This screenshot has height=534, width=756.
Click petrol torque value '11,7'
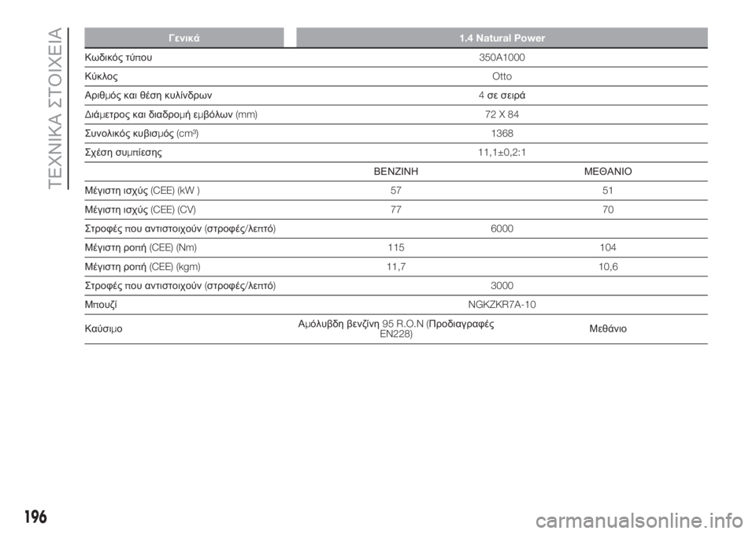click(396, 267)
